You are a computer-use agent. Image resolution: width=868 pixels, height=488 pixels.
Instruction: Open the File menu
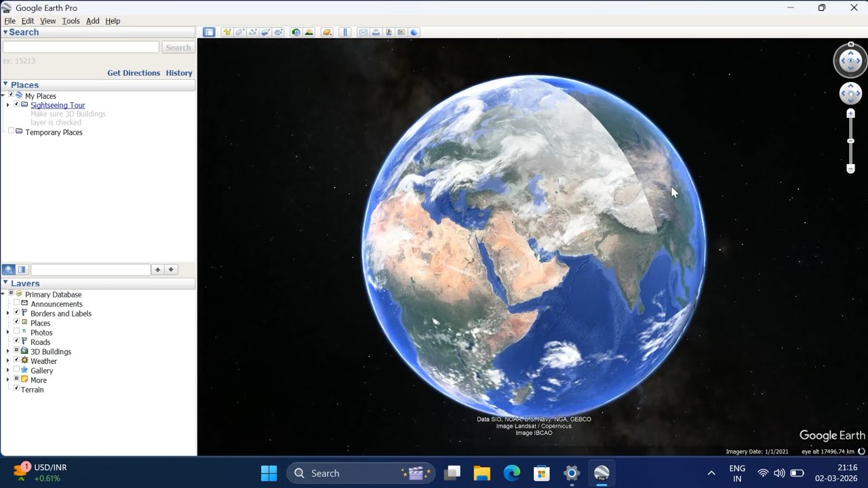pyautogui.click(x=9, y=21)
